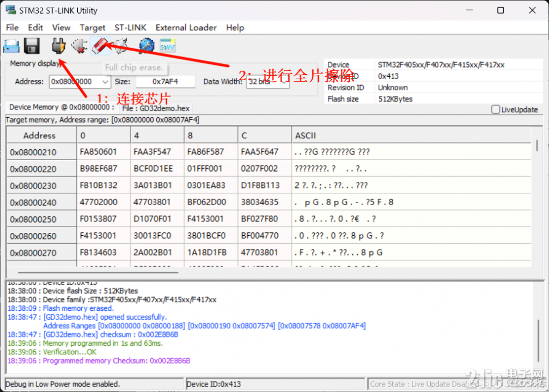Click memory cell 0301EA83
The height and width of the screenshot is (392, 549).
click(211, 185)
